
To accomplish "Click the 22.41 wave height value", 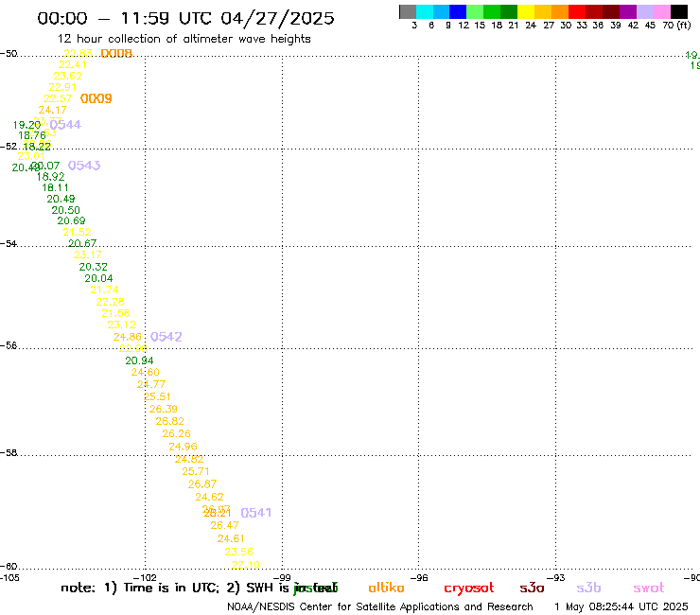I will (73, 64).
